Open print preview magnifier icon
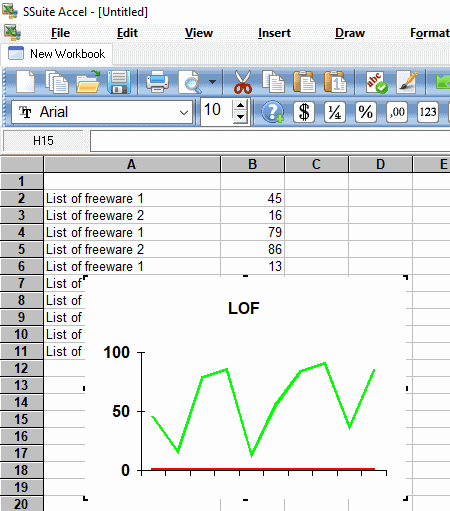The height and width of the screenshot is (511, 450). (x=190, y=82)
